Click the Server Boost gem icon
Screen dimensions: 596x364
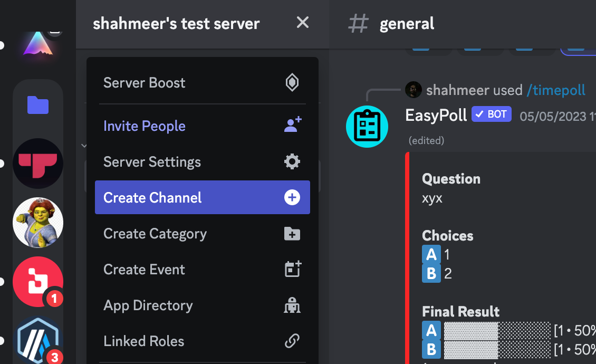292,82
